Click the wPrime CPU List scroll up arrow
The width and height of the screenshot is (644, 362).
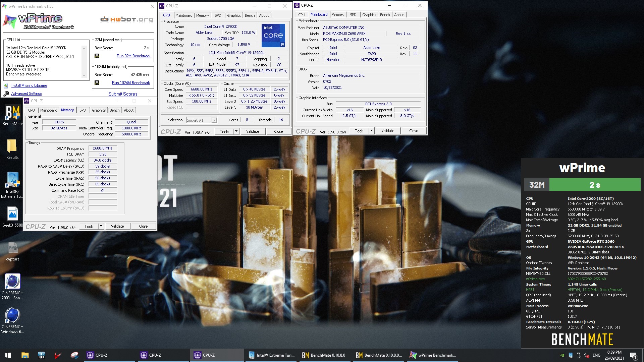(x=84, y=49)
